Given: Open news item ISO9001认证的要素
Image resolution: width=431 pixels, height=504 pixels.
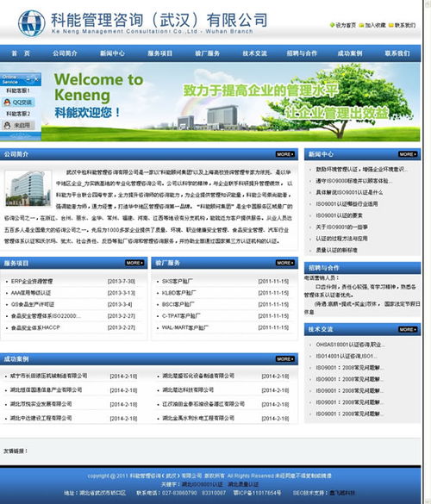Looking at the screenshot, I should [339, 215].
